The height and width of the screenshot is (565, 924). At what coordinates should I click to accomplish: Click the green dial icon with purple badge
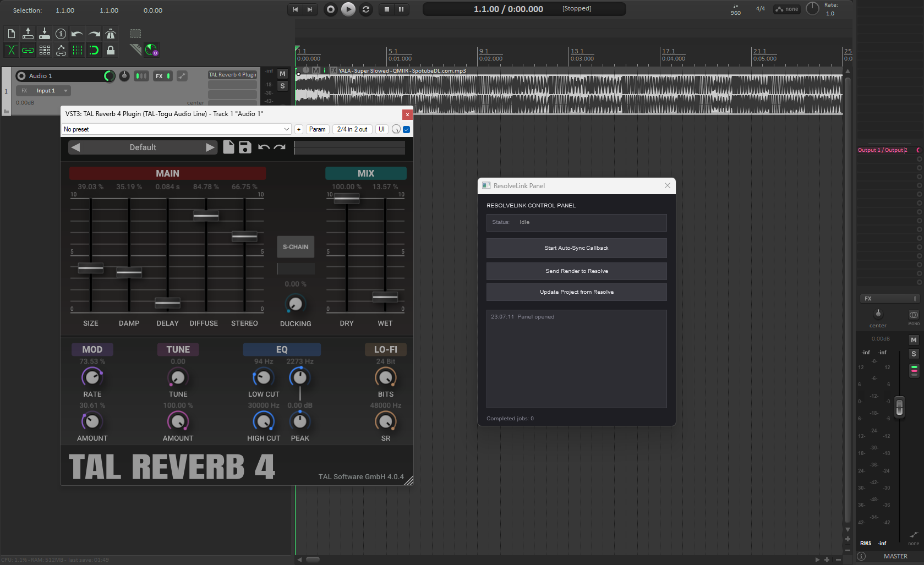point(152,50)
